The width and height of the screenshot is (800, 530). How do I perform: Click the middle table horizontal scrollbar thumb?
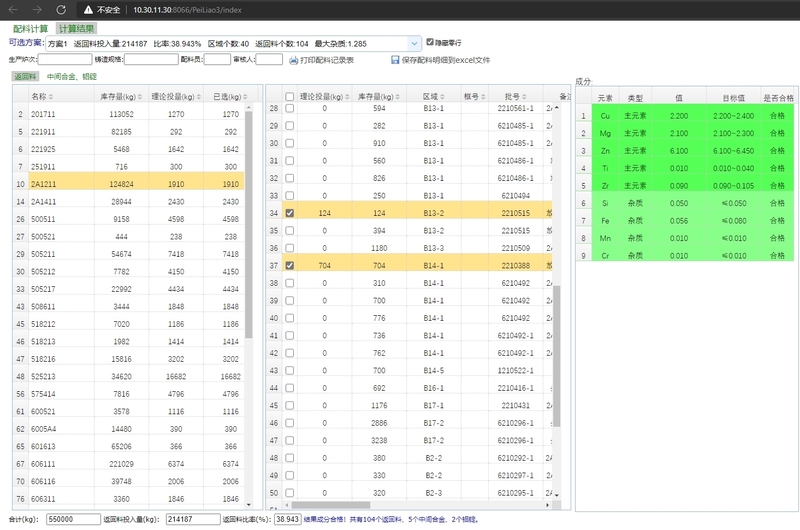[331, 505]
